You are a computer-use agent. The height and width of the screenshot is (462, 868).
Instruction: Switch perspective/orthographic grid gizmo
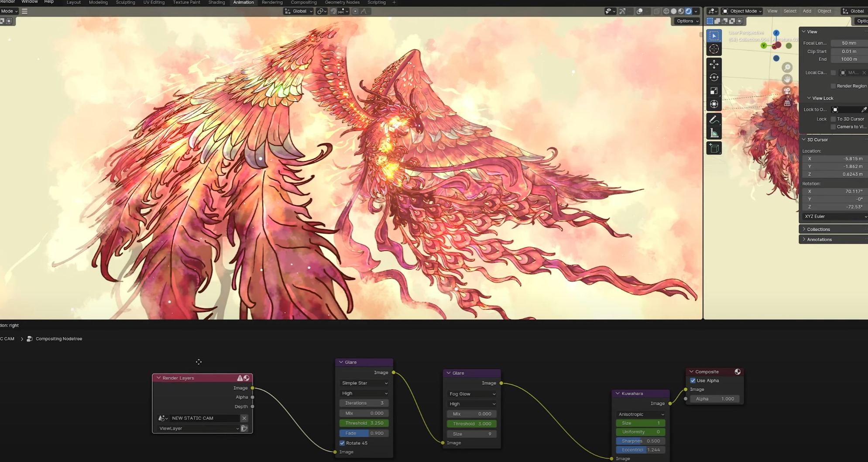[787, 103]
